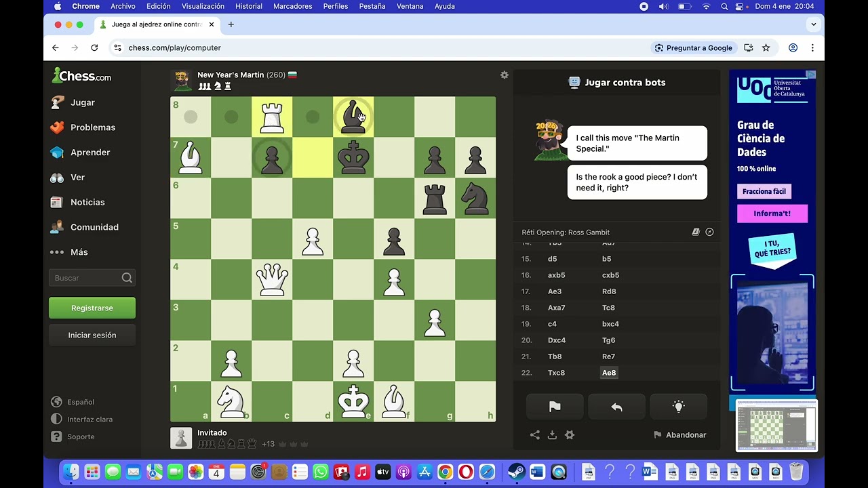Request a hint with the lightbulb button
Screen dimensions: 868x488
click(x=678, y=407)
